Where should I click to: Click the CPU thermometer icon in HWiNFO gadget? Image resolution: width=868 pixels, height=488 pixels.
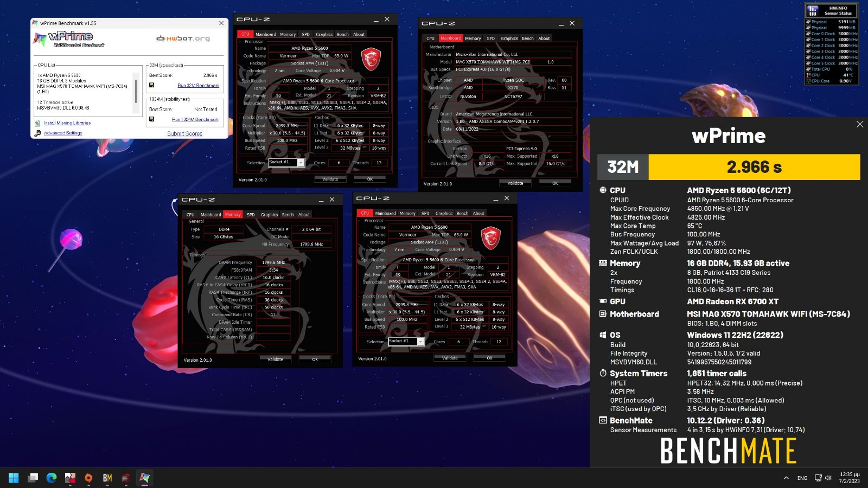[x=808, y=75]
